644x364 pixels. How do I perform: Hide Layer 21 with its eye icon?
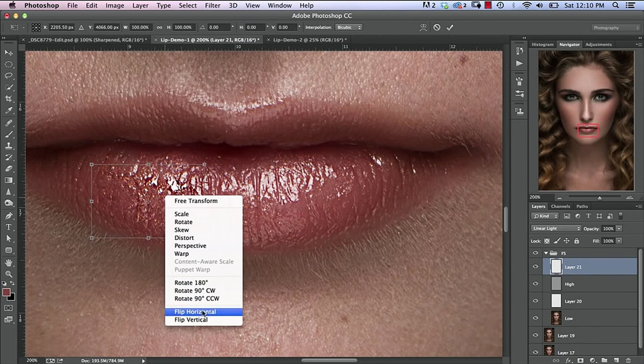pos(535,267)
